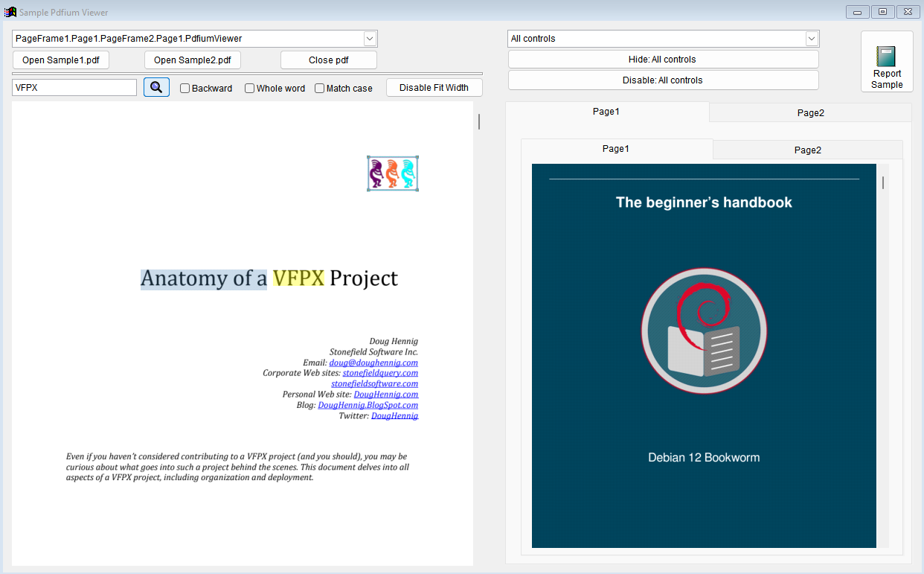
Task: Toggle the Match case checkbox
Action: (x=320, y=88)
